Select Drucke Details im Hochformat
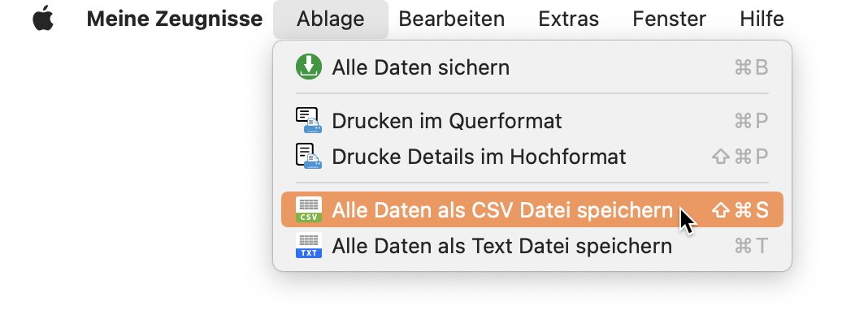 pyautogui.click(x=532, y=157)
